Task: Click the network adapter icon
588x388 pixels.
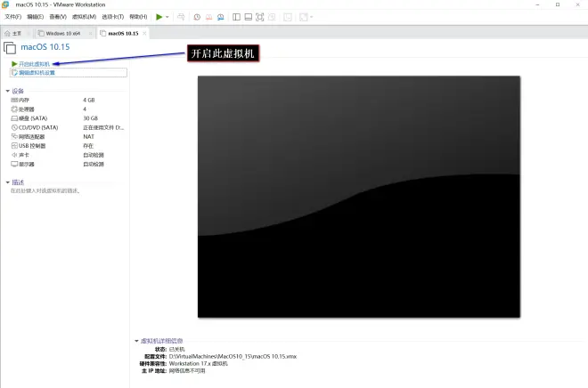Action: pos(14,137)
